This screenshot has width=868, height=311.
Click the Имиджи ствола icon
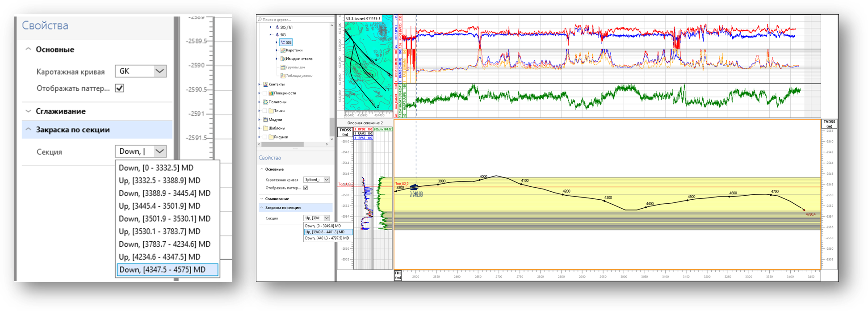[283, 59]
